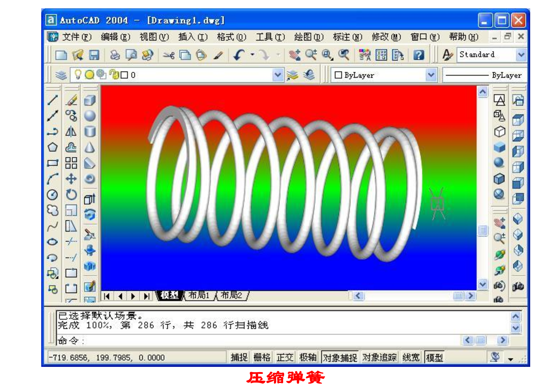Select the 模型 tab
Viewport: 555px width, 392px height.
coord(170,295)
